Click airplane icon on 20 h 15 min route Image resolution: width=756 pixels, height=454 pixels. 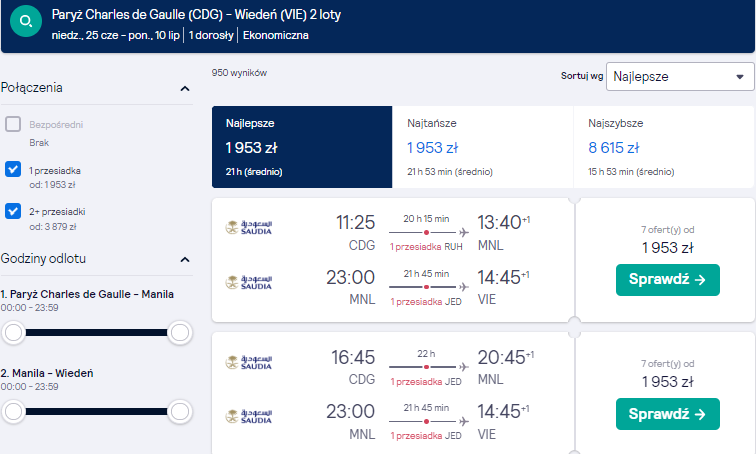tap(464, 233)
